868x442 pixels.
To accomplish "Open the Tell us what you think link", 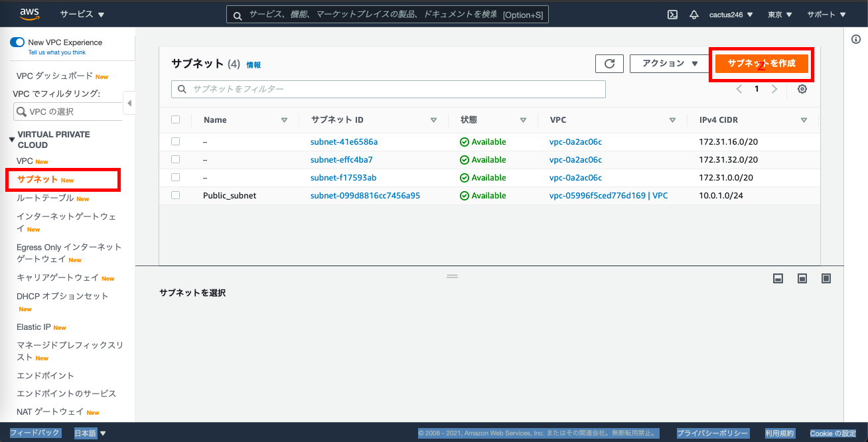I will [57, 52].
